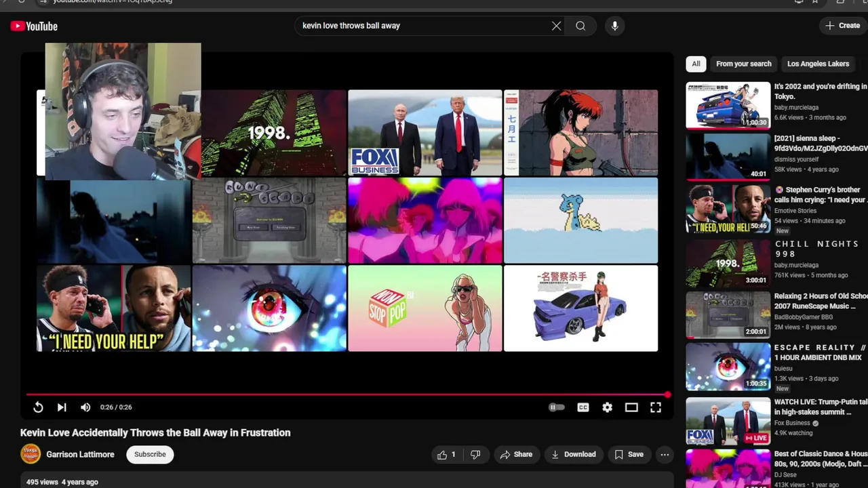The width and height of the screenshot is (868, 488).
Task: Pick endscreen 1998 skyscraper video
Action: (274, 133)
